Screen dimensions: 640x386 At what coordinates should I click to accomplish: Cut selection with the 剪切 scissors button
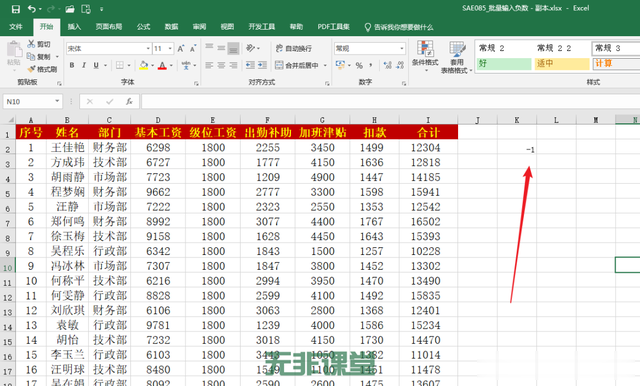coord(39,44)
